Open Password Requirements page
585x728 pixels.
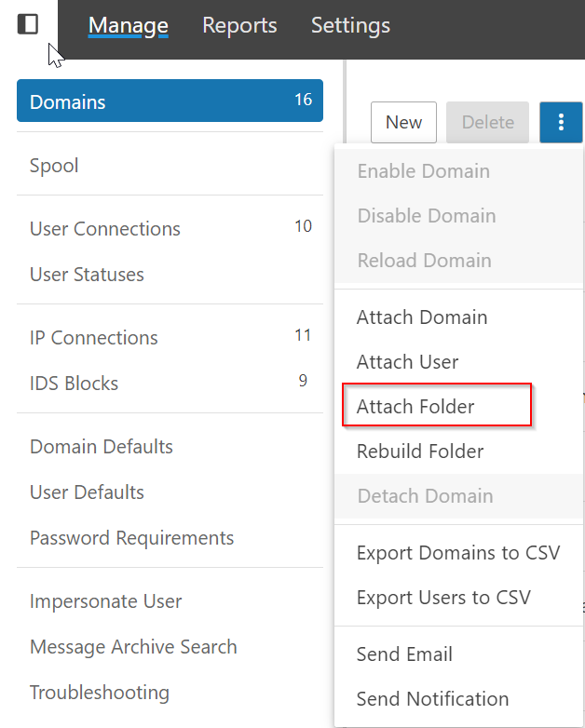coord(131,538)
